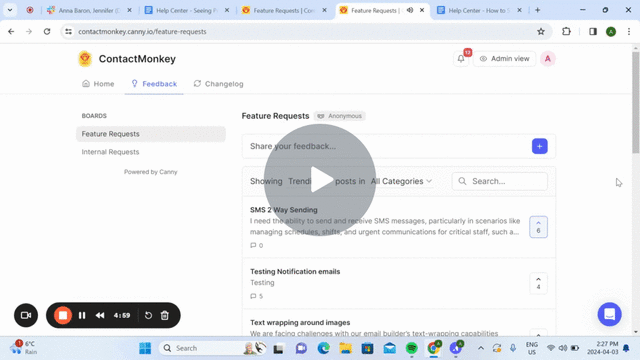The height and width of the screenshot is (360, 640).
Task: Open the notifications bell in ContactMonkey header
Action: [461, 59]
